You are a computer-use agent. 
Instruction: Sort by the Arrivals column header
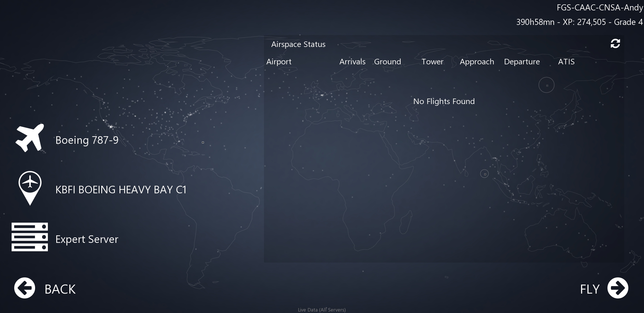[352, 62]
